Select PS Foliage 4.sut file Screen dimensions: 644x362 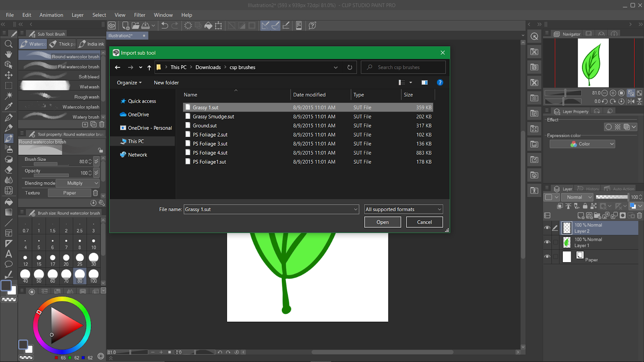[308, 153]
